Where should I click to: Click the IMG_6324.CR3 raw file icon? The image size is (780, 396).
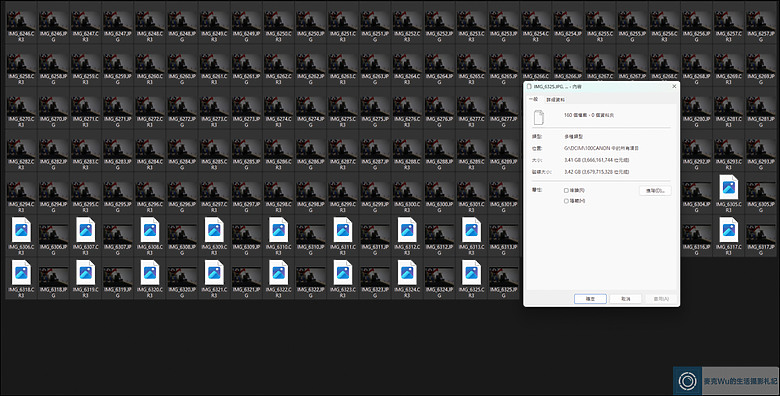click(407, 273)
